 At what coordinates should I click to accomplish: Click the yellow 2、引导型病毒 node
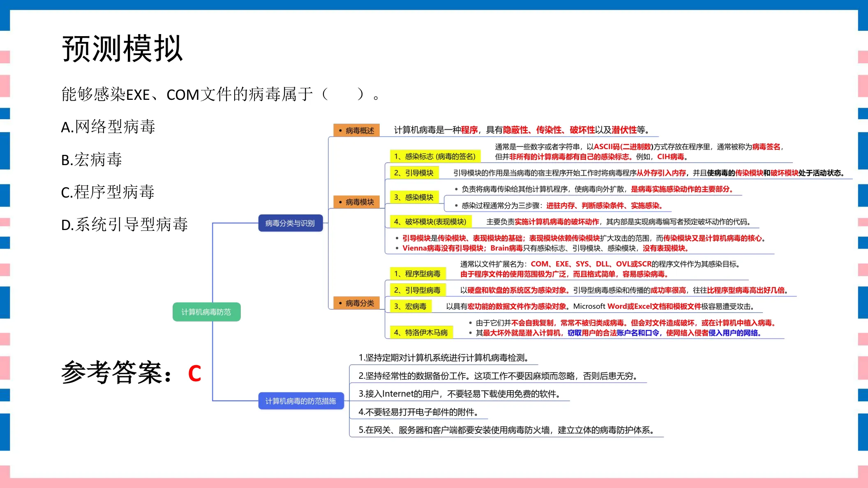coord(418,290)
